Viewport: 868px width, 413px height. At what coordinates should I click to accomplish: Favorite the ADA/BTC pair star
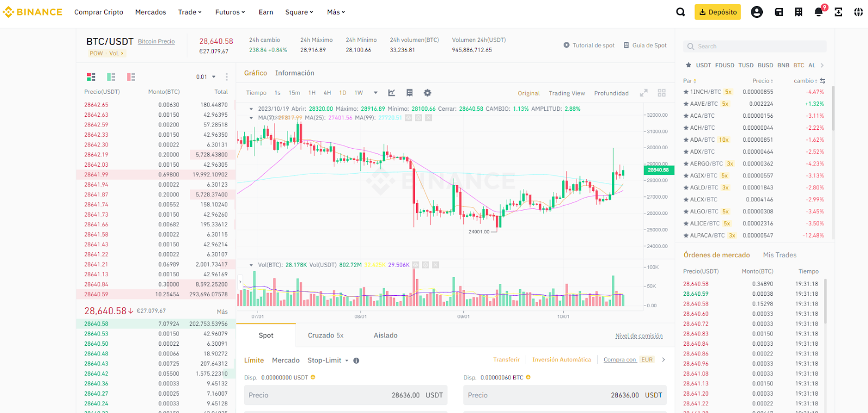[x=686, y=139]
